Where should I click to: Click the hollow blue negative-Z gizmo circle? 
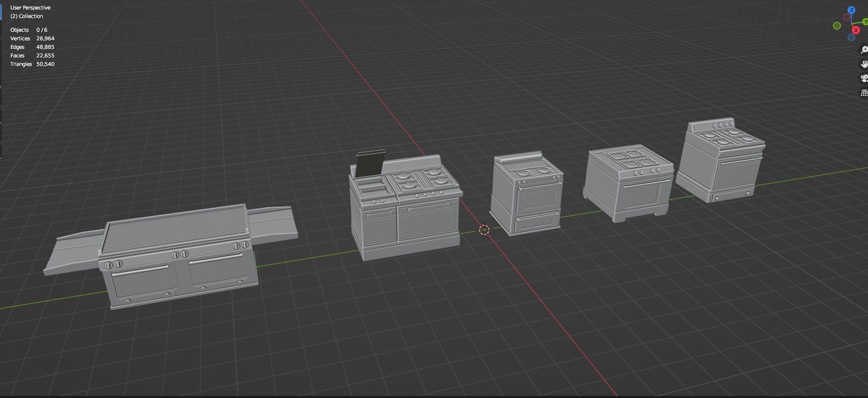[851, 37]
